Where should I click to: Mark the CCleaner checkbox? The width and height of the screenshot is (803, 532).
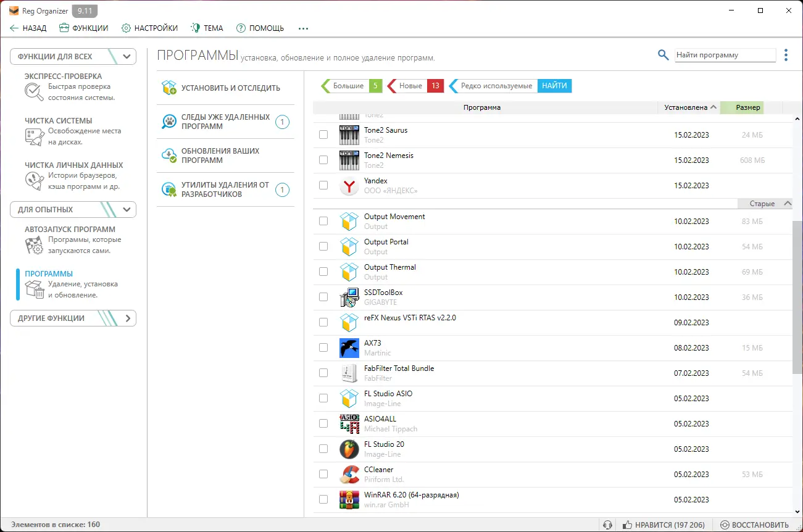click(x=323, y=474)
